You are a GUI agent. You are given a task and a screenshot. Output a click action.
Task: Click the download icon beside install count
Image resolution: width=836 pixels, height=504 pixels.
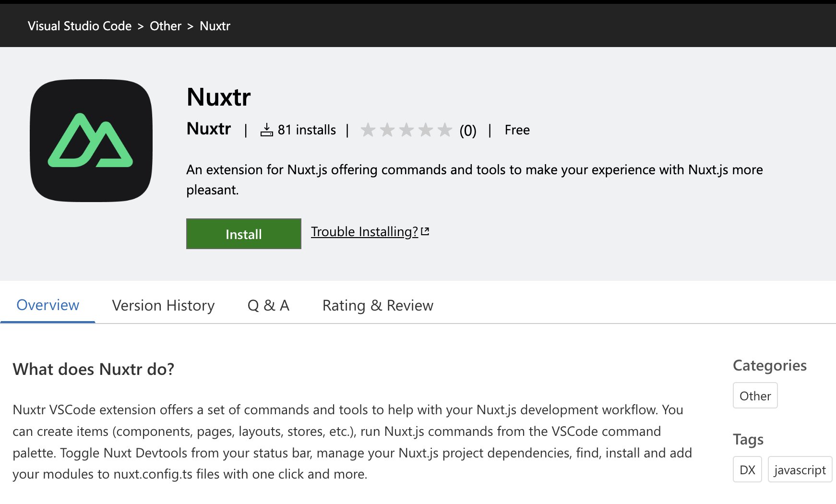[x=267, y=129]
